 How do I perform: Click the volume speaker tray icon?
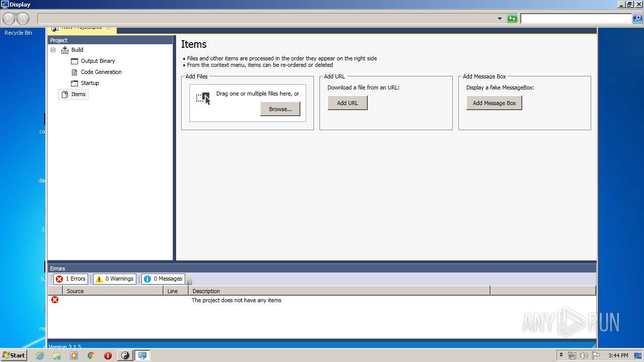point(584,355)
